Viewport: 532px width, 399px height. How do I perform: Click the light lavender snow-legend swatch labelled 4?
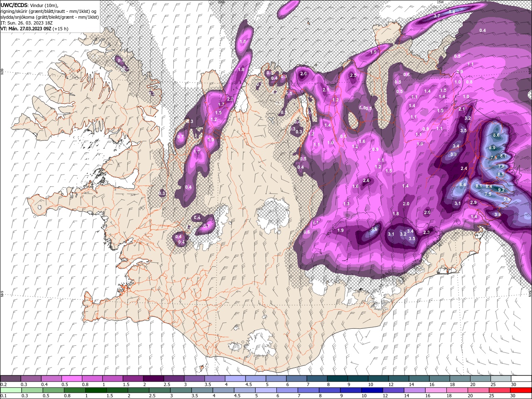click(x=235, y=379)
